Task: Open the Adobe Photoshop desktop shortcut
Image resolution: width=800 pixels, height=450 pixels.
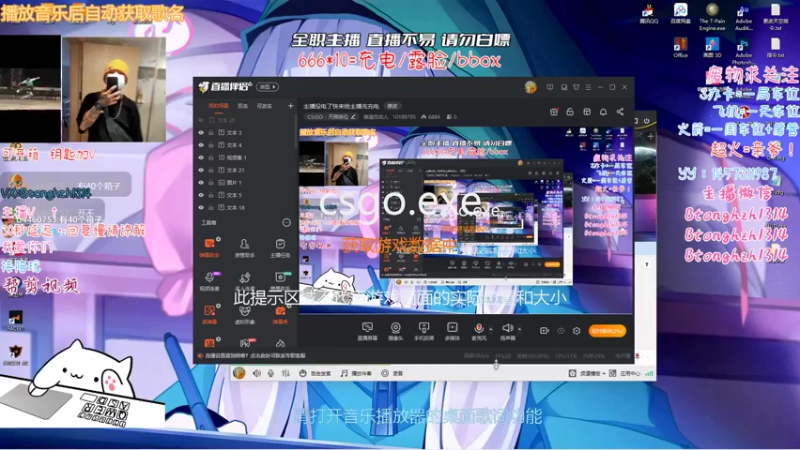Action: (x=743, y=51)
